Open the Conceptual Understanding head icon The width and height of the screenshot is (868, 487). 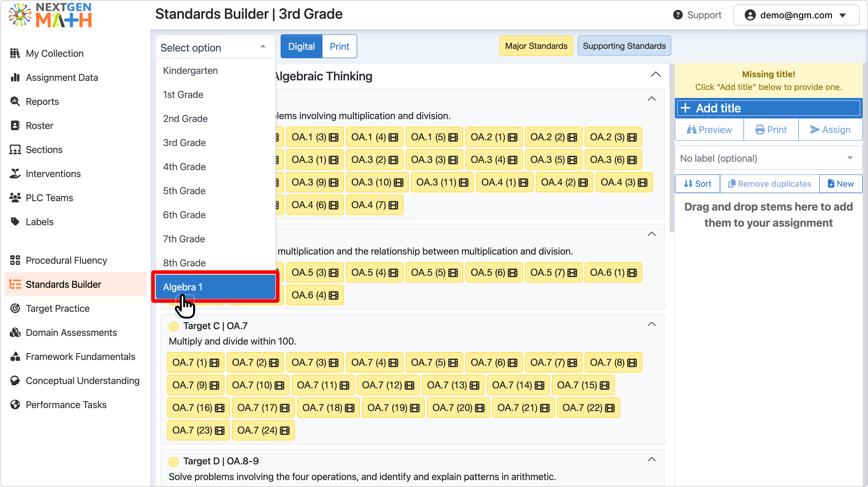click(15, 381)
